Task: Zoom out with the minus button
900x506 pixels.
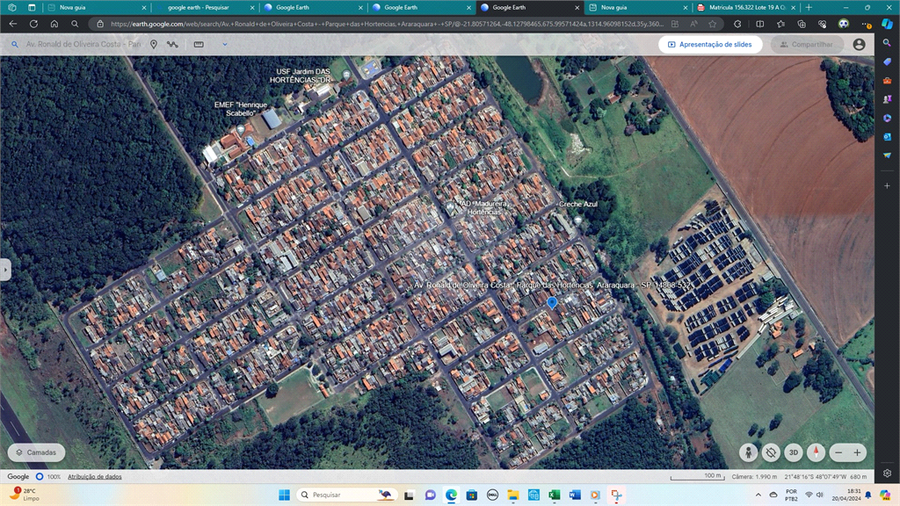Action: coord(838,452)
